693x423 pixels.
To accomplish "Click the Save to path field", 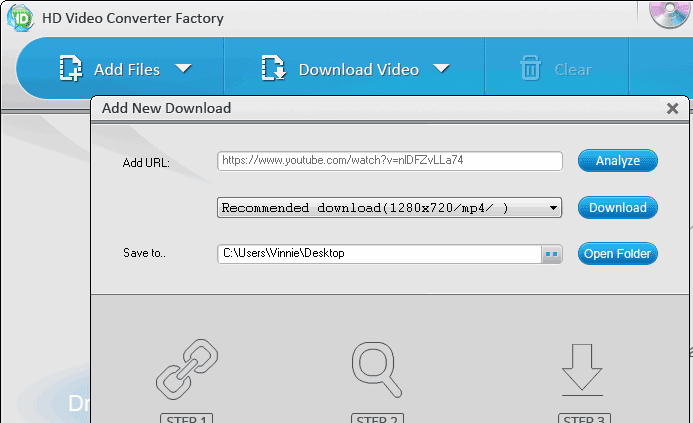I will [x=379, y=254].
